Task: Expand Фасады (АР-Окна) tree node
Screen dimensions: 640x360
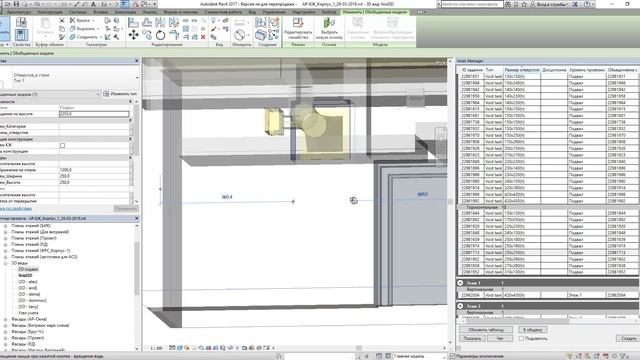Action: point(5,319)
